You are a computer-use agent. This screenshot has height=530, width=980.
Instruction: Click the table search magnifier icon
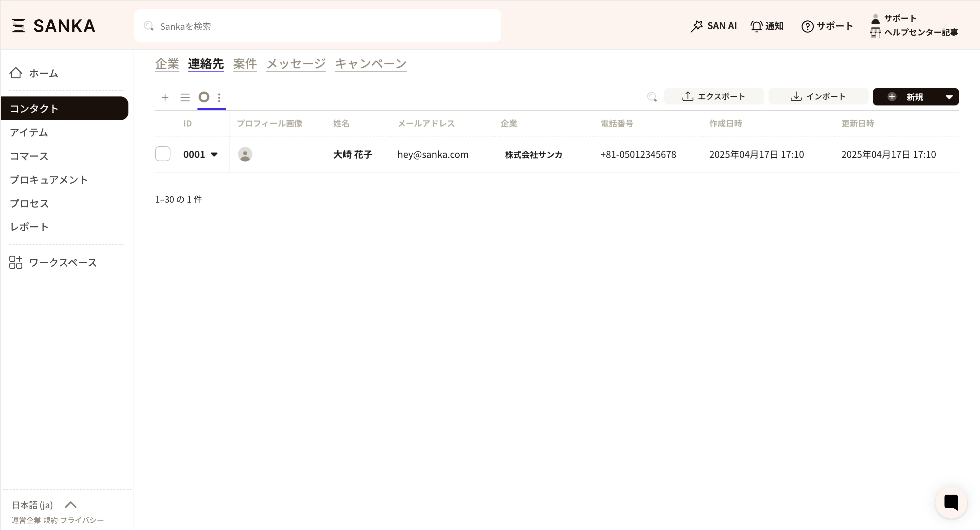coord(652,97)
